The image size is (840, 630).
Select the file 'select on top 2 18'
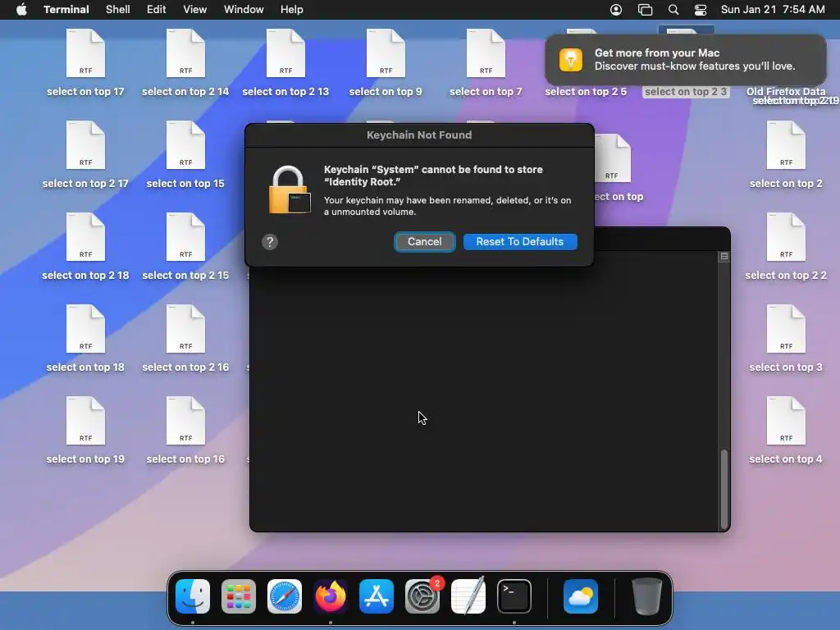coord(85,237)
